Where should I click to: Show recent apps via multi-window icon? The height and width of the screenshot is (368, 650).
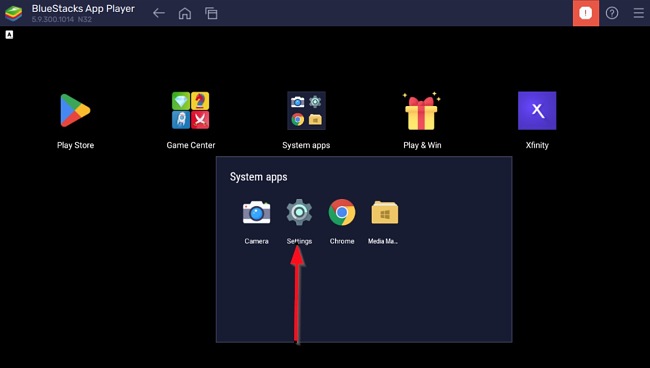[x=211, y=13]
